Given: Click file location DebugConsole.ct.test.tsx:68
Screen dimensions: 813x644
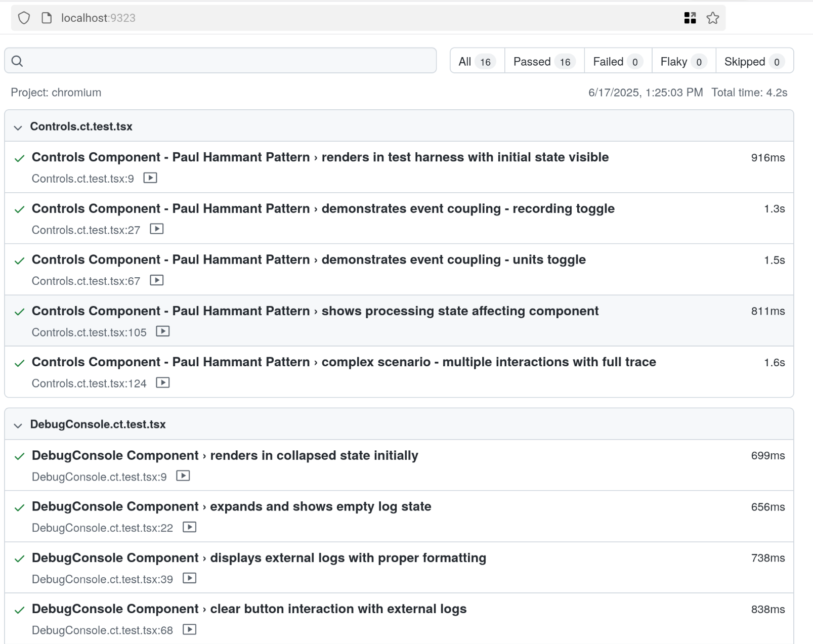Looking at the screenshot, I should (102, 630).
